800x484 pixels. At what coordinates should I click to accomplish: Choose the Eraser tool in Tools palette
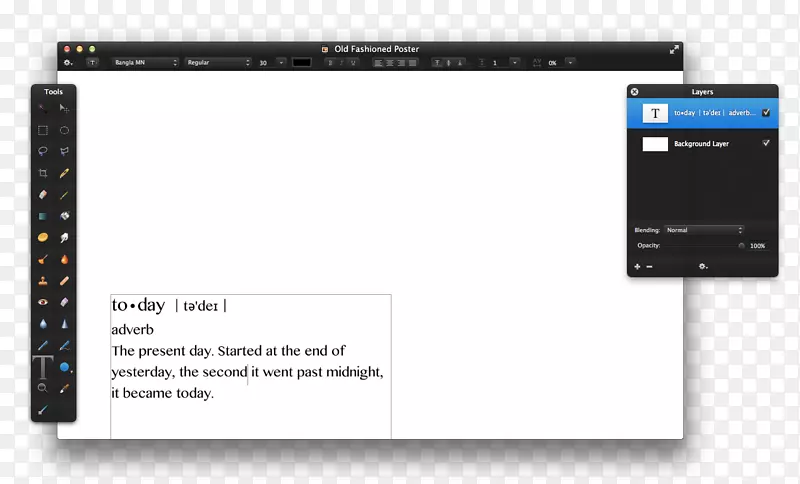click(x=43, y=195)
